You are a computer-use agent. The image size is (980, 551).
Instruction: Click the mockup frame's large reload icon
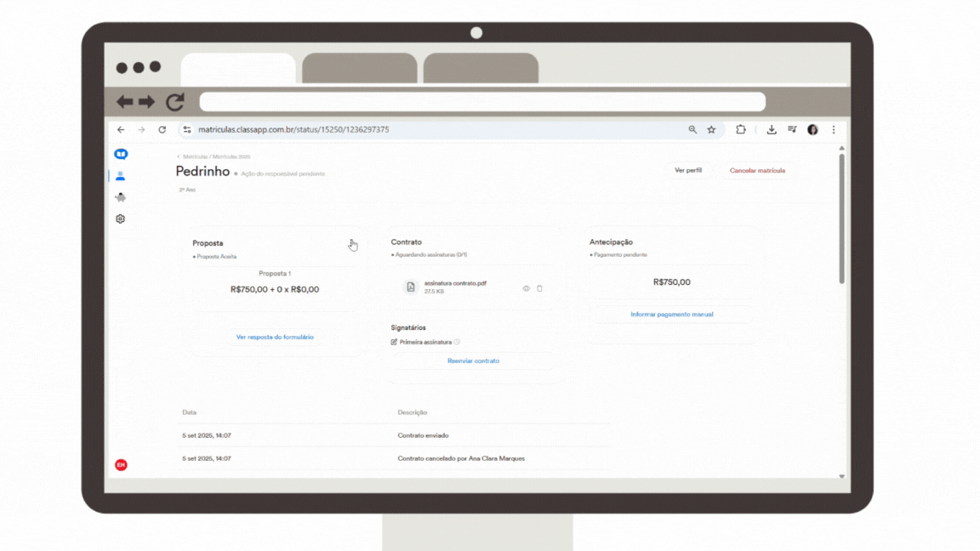point(175,101)
